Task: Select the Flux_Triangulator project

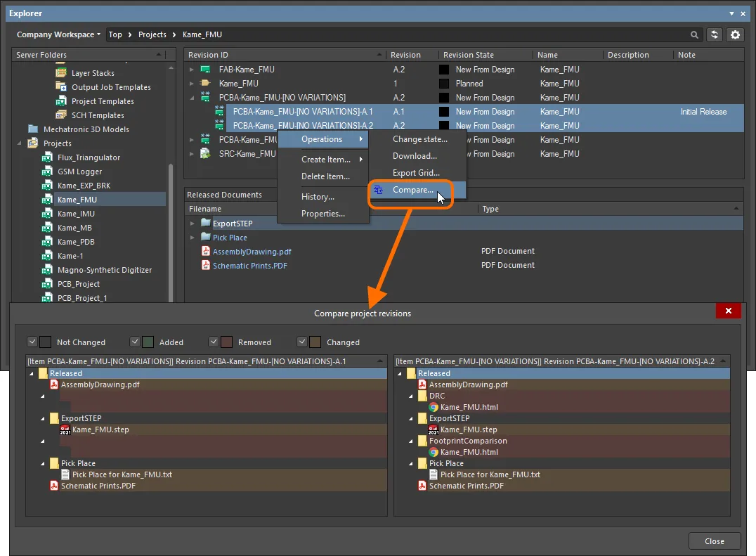Action: pyautogui.click(x=89, y=157)
